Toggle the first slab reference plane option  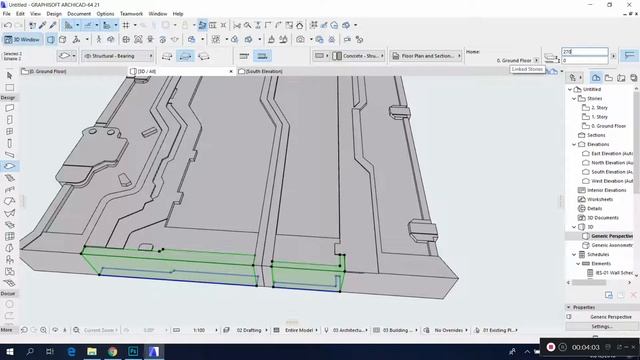click(244, 56)
